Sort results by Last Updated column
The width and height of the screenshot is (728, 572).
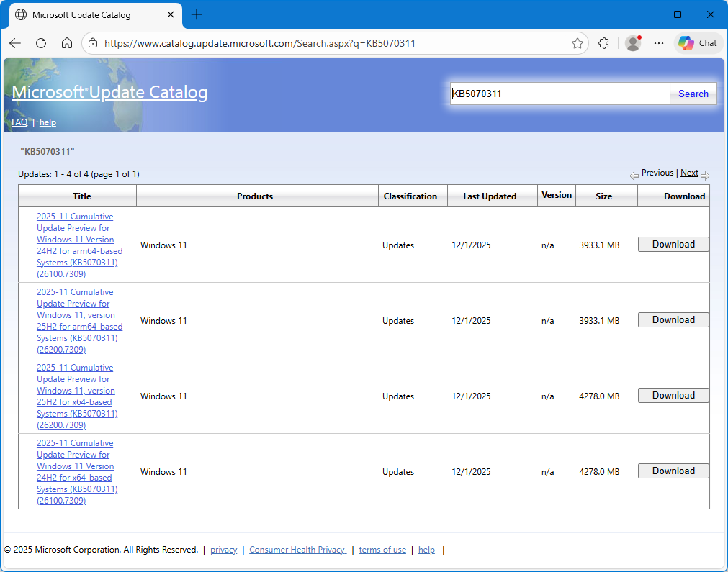coord(490,196)
